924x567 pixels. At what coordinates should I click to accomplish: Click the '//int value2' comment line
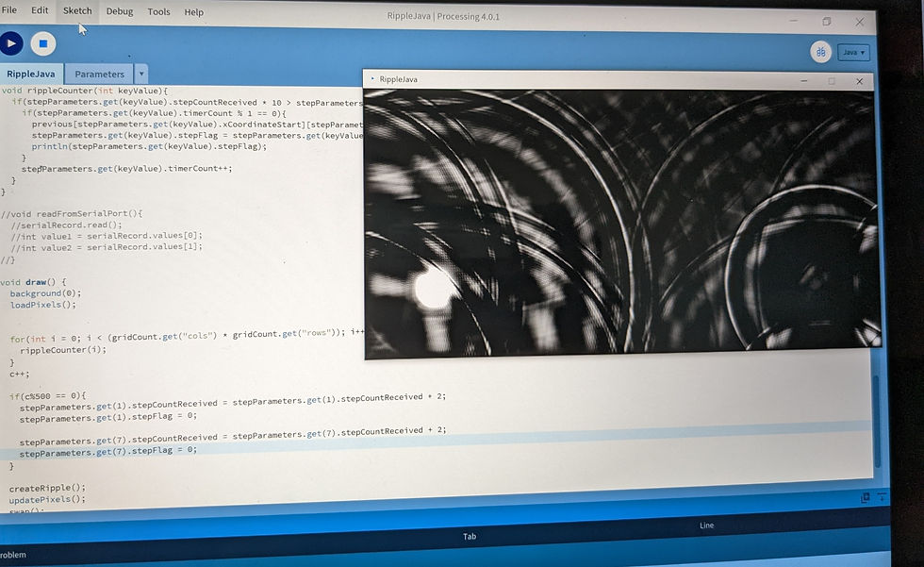107,247
